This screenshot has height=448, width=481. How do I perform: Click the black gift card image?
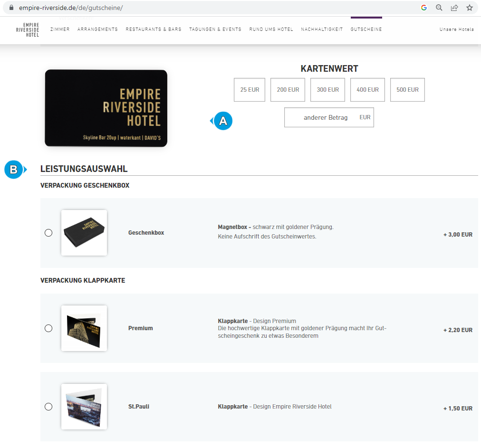(x=106, y=108)
